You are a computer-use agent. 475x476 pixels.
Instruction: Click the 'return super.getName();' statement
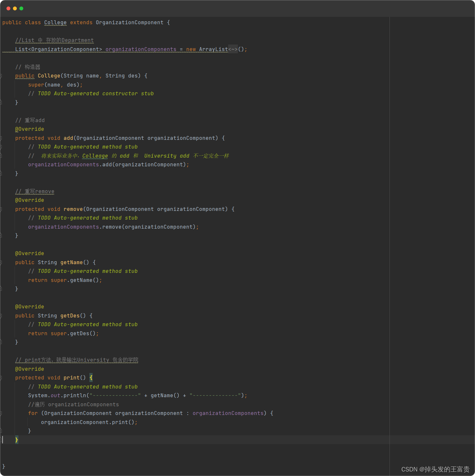point(65,280)
